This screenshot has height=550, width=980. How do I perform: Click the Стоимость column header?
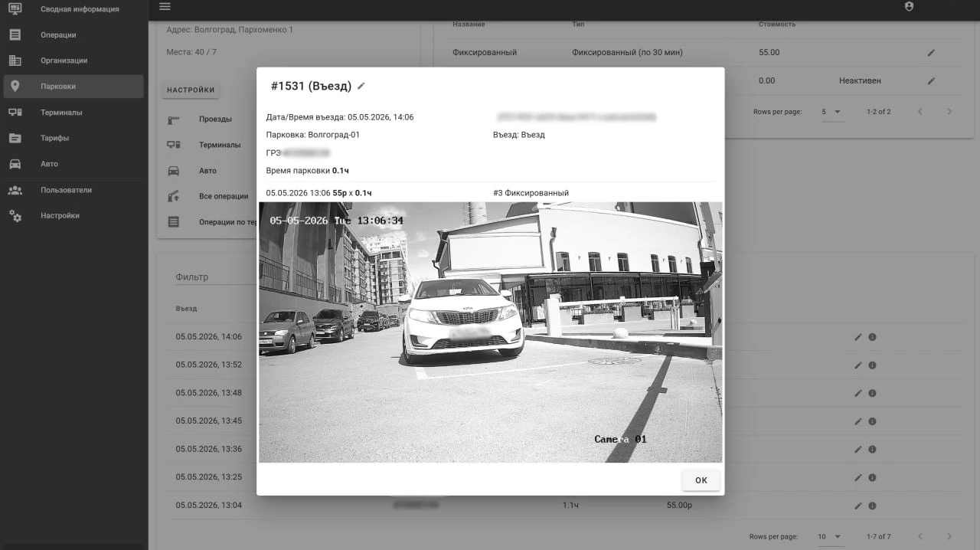(777, 25)
